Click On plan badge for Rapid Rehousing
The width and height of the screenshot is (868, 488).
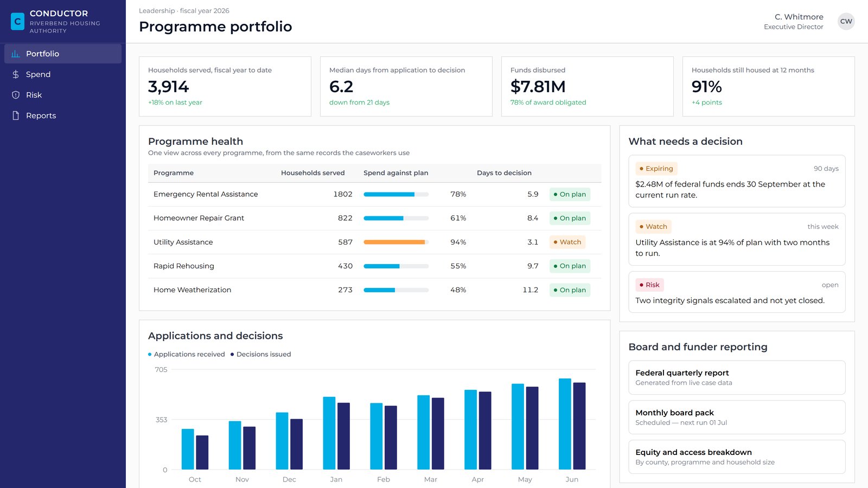tap(570, 266)
